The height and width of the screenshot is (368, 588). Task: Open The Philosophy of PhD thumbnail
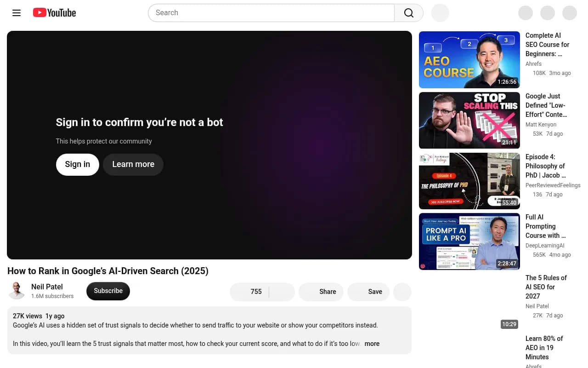point(469,181)
